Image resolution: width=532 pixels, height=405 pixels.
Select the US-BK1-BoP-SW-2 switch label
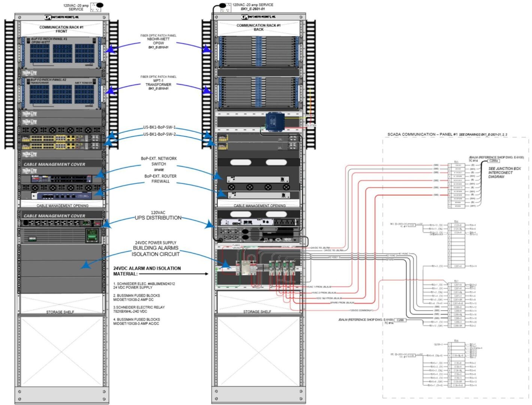point(159,134)
